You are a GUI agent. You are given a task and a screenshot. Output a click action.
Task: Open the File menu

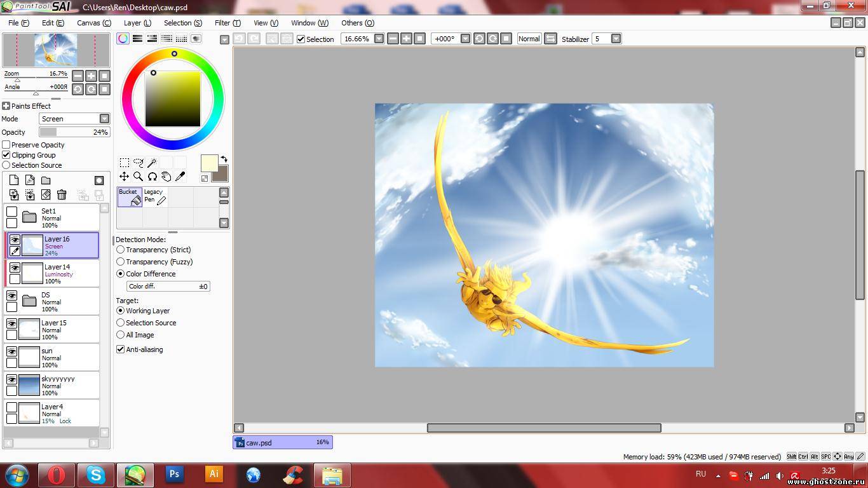pyautogui.click(x=19, y=23)
